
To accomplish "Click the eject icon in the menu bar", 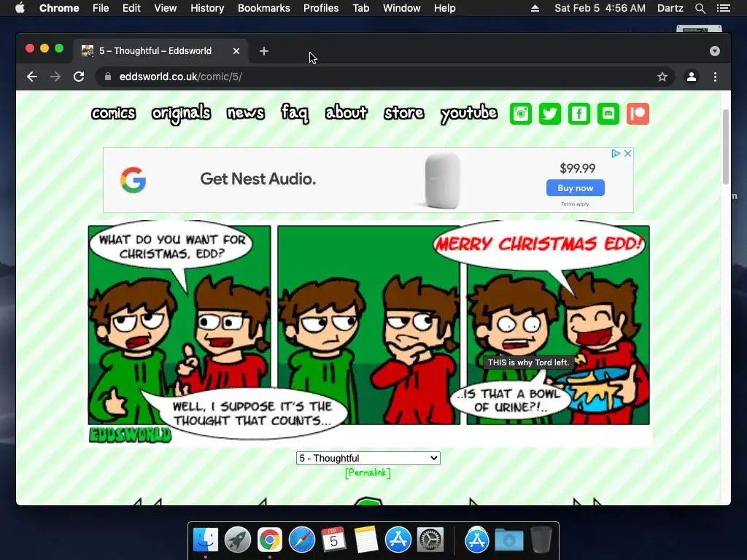I will coord(535,8).
